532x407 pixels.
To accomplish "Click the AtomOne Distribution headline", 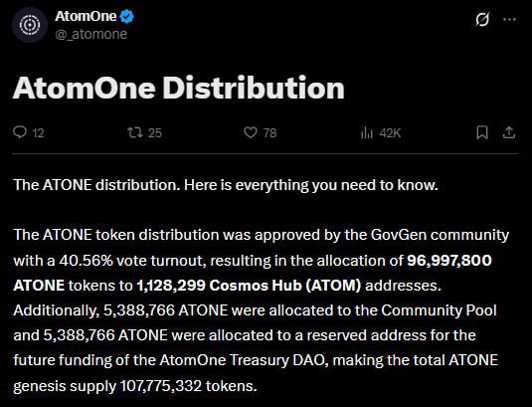I will coord(178,89).
